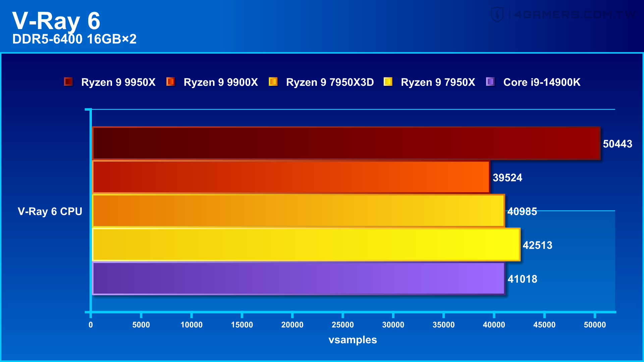The width and height of the screenshot is (644, 362).
Task: Click the orange-red bar scoring 39524
Action: click(291, 177)
